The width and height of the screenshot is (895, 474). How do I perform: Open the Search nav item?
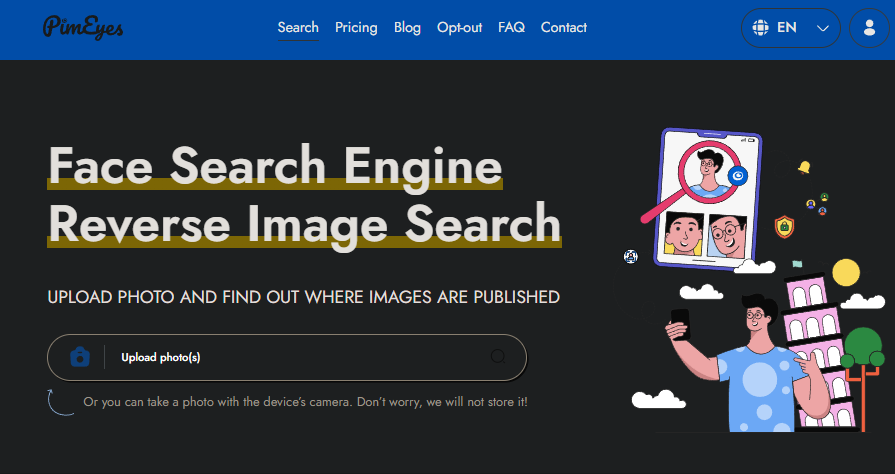tap(298, 27)
